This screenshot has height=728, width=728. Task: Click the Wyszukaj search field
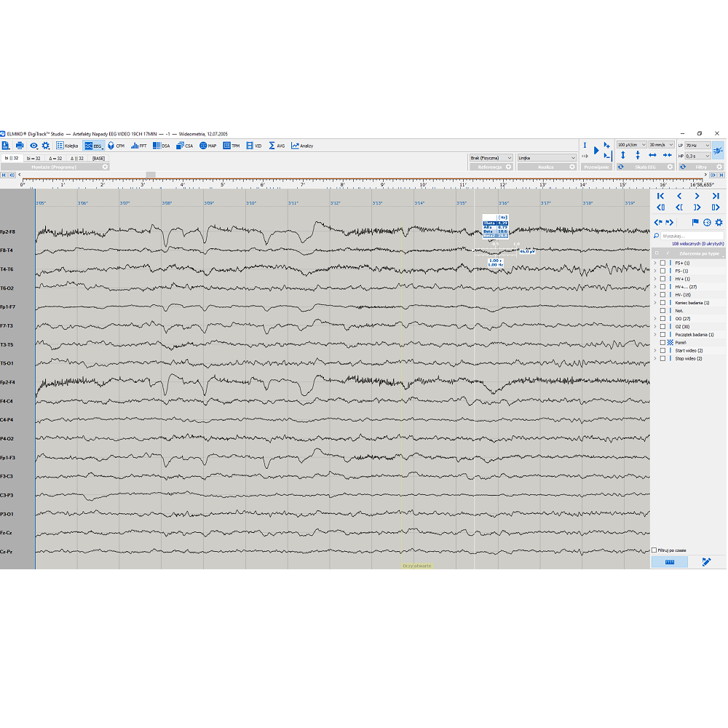click(x=692, y=236)
